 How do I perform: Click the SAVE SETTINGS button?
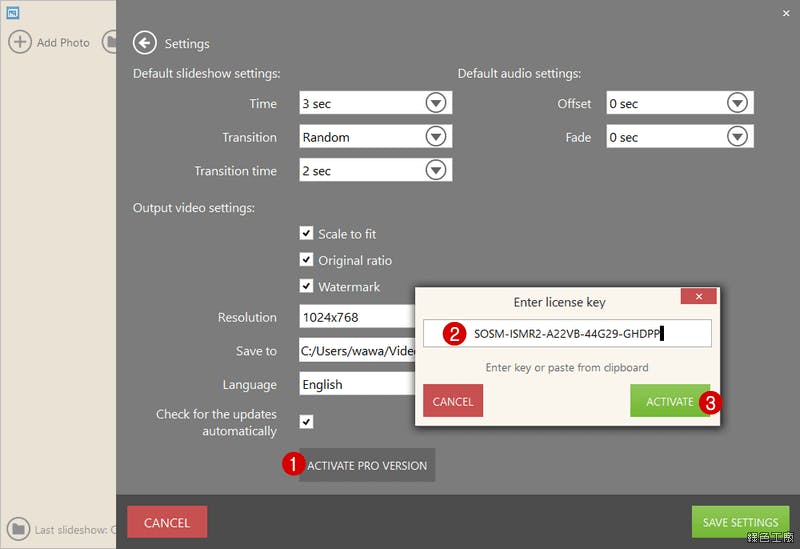point(740,522)
